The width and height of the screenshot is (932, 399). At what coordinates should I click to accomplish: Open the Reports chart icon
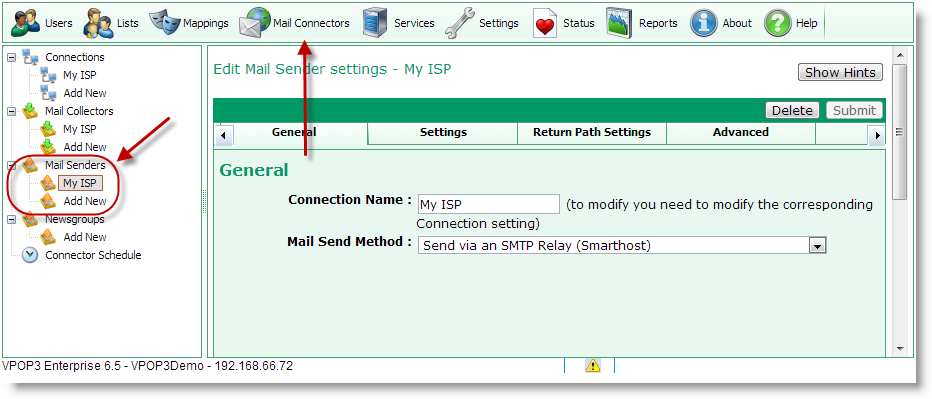pyautogui.click(x=619, y=23)
